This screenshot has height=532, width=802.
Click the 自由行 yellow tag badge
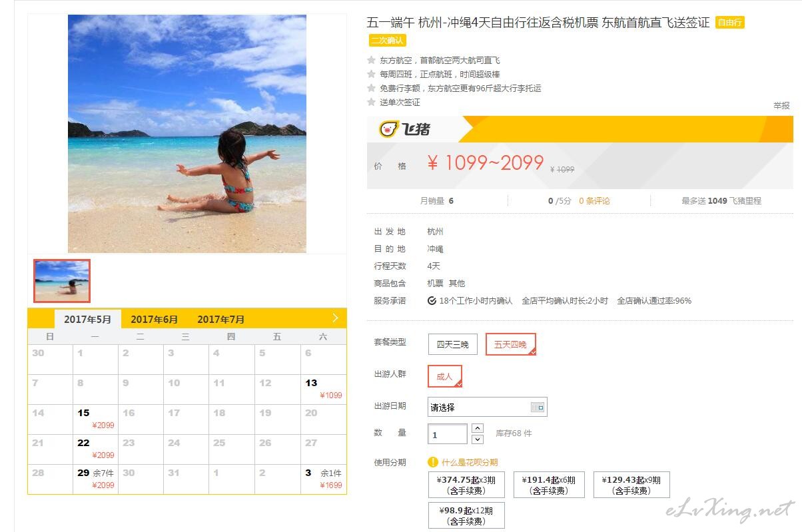tap(730, 23)
